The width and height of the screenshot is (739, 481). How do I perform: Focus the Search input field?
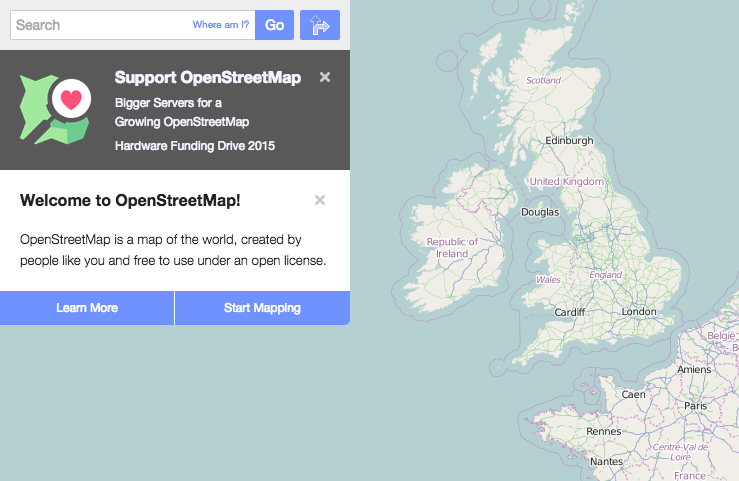[100, 25]
